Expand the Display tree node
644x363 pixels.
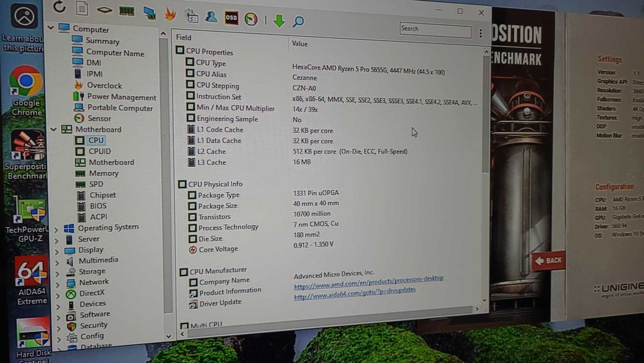[57, 251]
